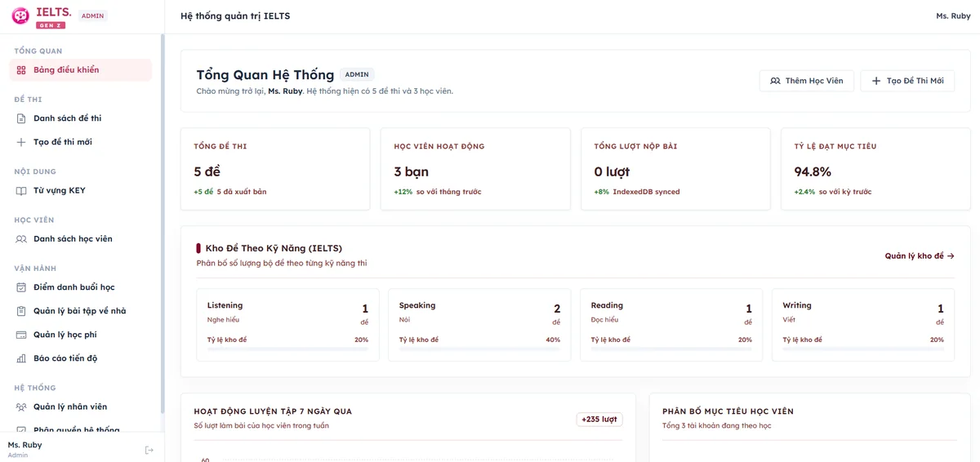The height and width of the screenshot is (462, 980).
Task: Click the bar chart icon beside Báo cáo tiến độ
Action: tap(21, 358)
